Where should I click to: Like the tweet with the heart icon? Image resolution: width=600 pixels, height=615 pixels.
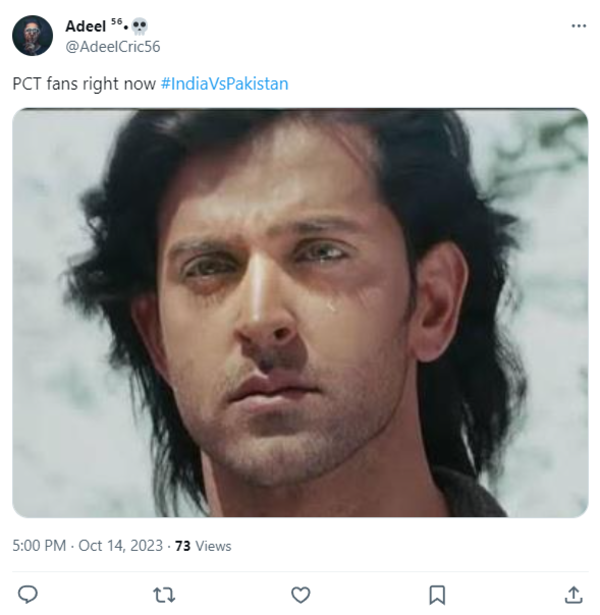[300, 594]
